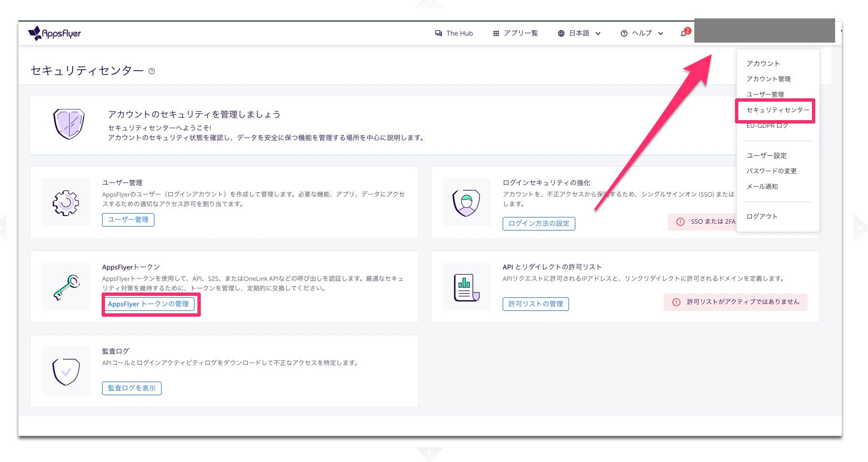
Task: Click the document chart icon in allowlist card
Action: (x=466, y=287)
